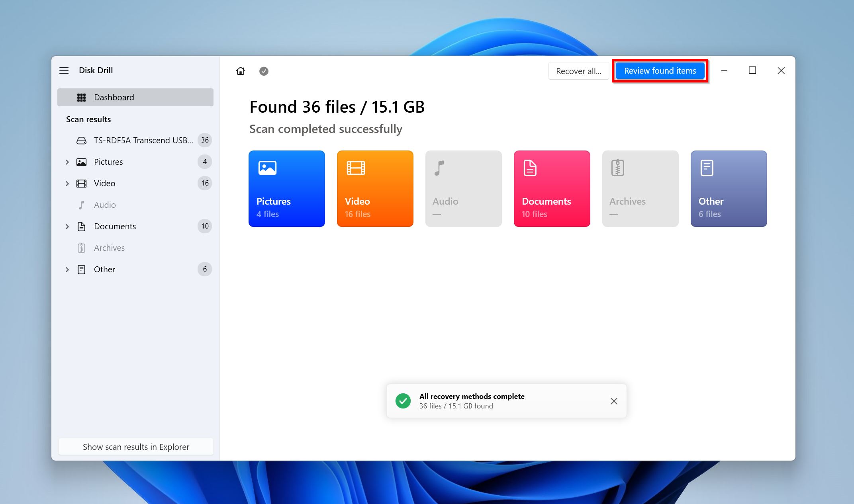The height and width of the screenshot is (504, 854).
Task: Open the pink Documents tile
Action: (552, 189)
